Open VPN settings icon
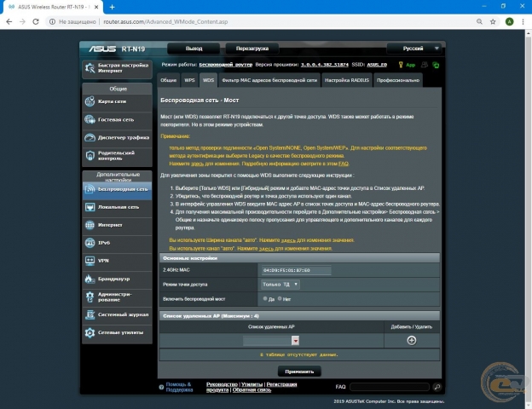 90,261
